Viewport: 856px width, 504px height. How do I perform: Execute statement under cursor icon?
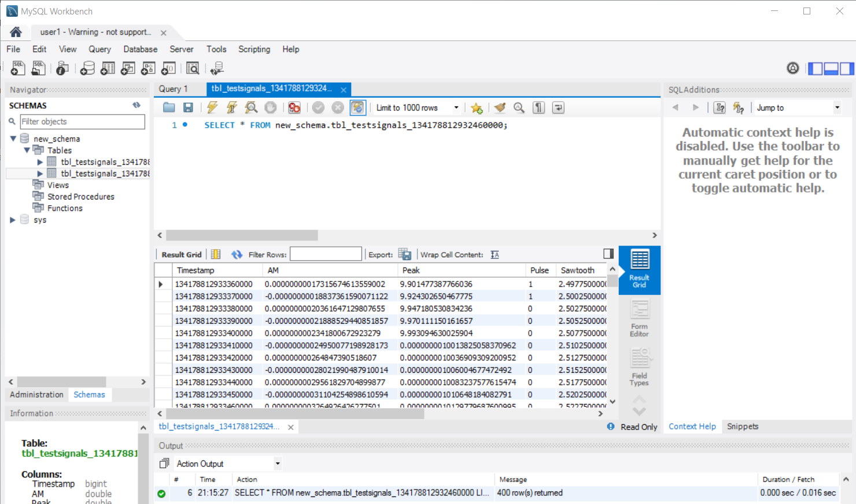[231, 108]
